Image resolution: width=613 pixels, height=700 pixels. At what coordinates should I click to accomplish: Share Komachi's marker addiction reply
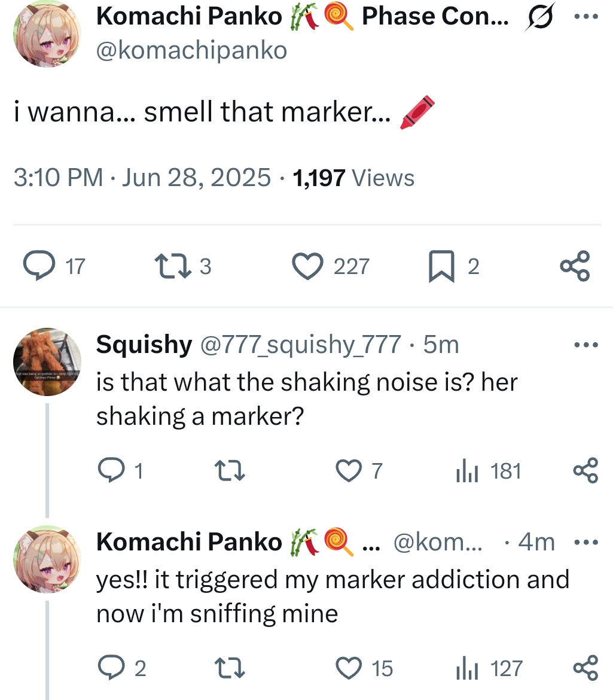[585, 668]
